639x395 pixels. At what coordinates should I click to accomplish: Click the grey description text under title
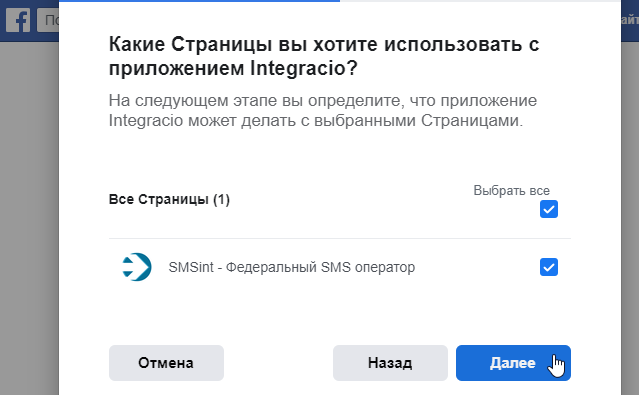(323, 110)
